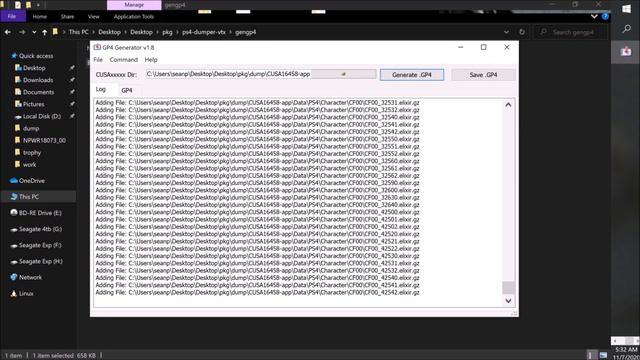The image size is (640, 360).
Task: Select OneDrive in navigation pane
Action: pos(32,180)
